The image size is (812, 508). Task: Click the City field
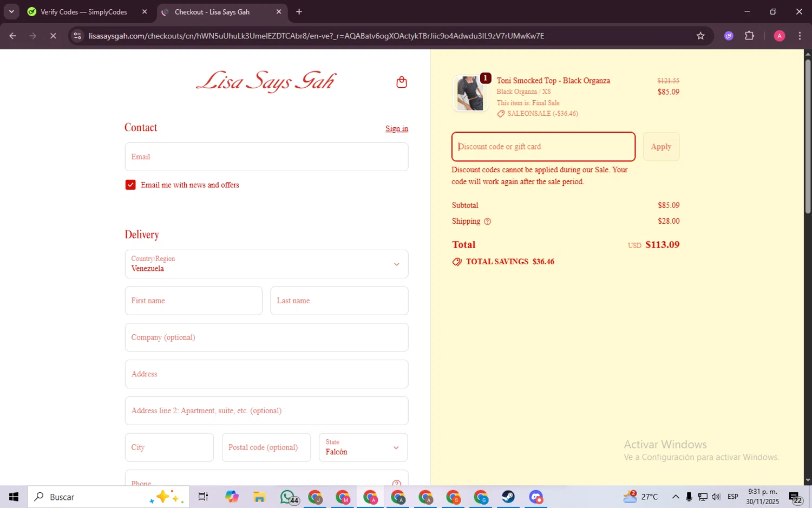(x=169, y=447)
